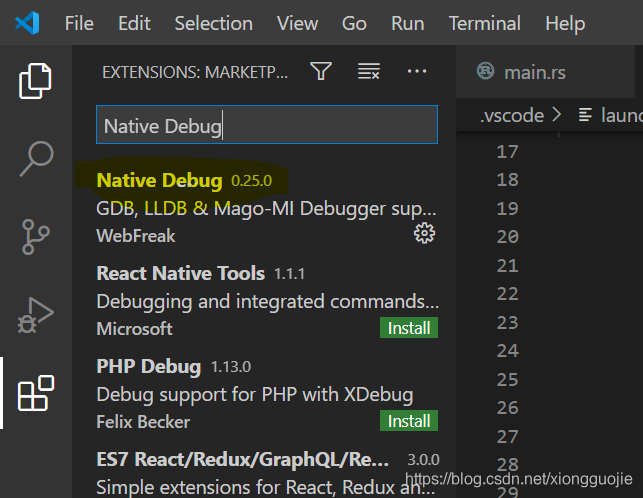Click the Simple extensions for React description
This screenshot has width=643, height=498.
[x=265, y=488]
